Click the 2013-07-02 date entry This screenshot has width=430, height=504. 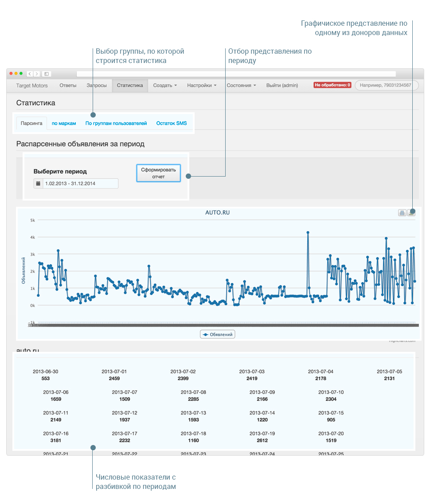pyautogui.click(x=183, y=372)
